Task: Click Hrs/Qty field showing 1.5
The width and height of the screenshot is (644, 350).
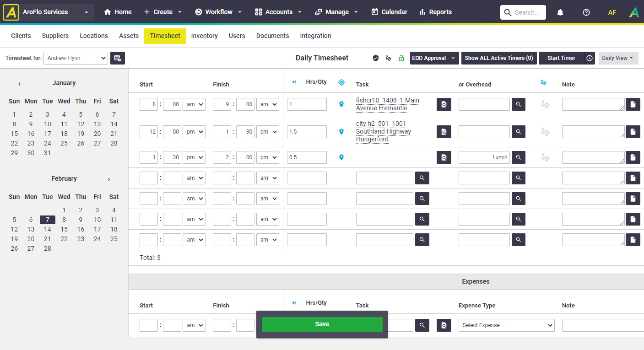Action: click(x=307, y=132)
